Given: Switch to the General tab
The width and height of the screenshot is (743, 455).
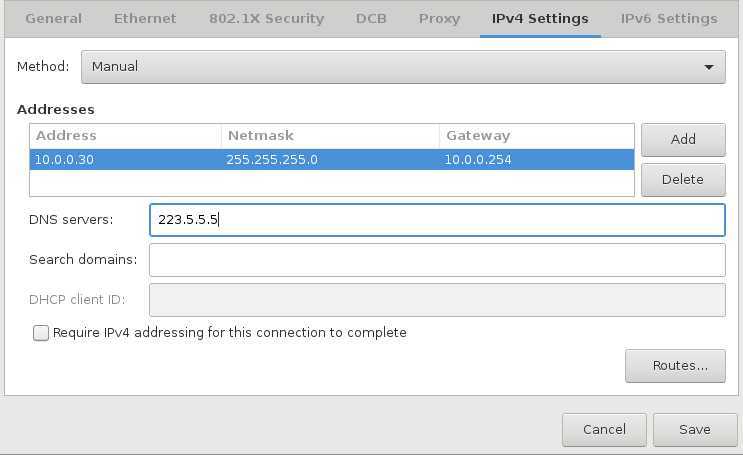Looking at the screenshot, I should 54,18.
